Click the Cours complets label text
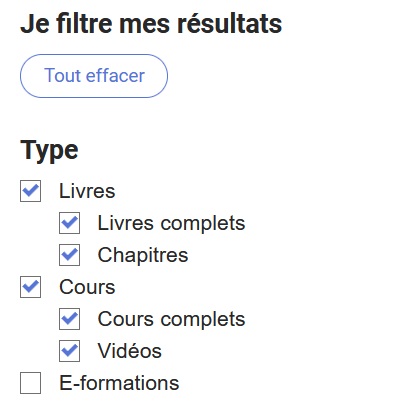The width and height of the screenshot is (397, 414). coord(171,319)
